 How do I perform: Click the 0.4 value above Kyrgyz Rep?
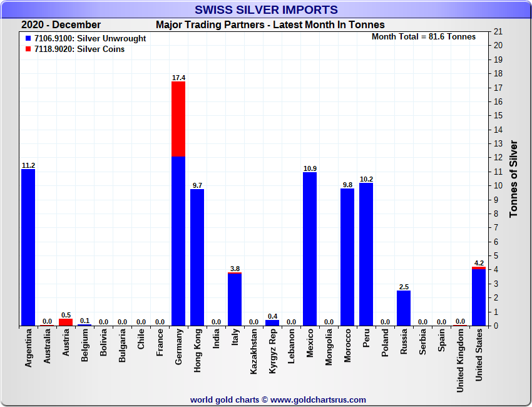[272, 316]
